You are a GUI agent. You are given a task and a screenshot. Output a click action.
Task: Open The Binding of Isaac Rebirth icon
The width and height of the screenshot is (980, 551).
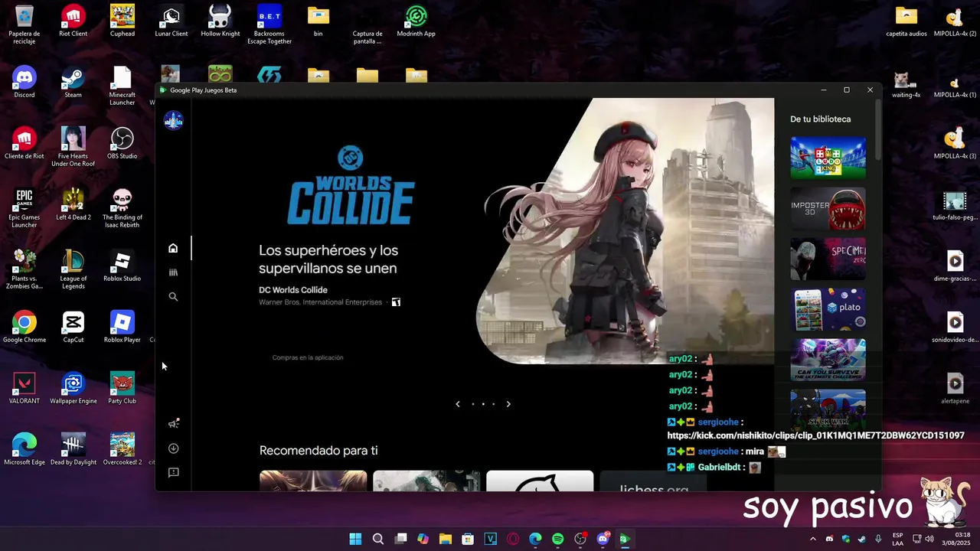(122, 208)
